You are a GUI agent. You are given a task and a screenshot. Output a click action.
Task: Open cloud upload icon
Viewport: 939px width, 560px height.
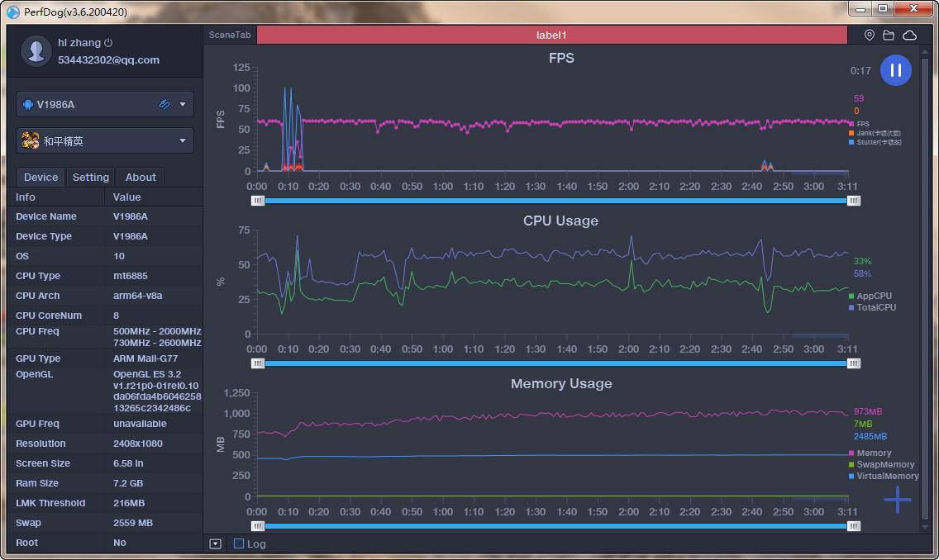coord(909,36)
